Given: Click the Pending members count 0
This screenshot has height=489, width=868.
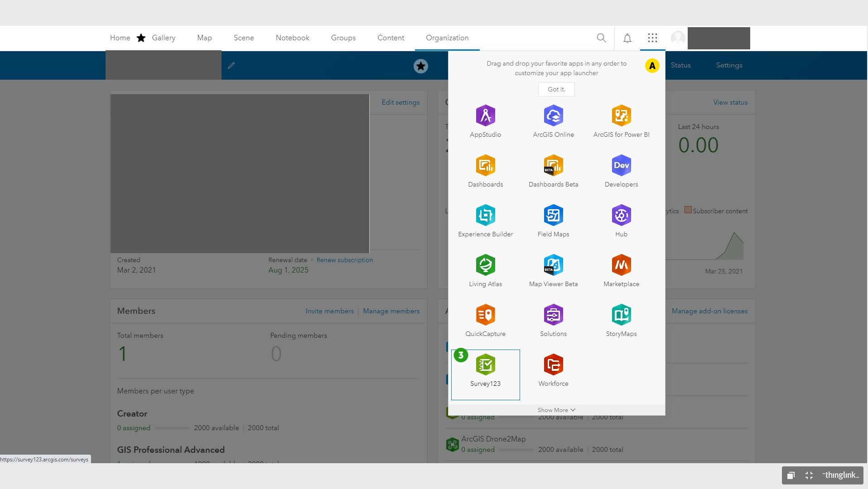Looking at the screenshot, I should (276, 354).
